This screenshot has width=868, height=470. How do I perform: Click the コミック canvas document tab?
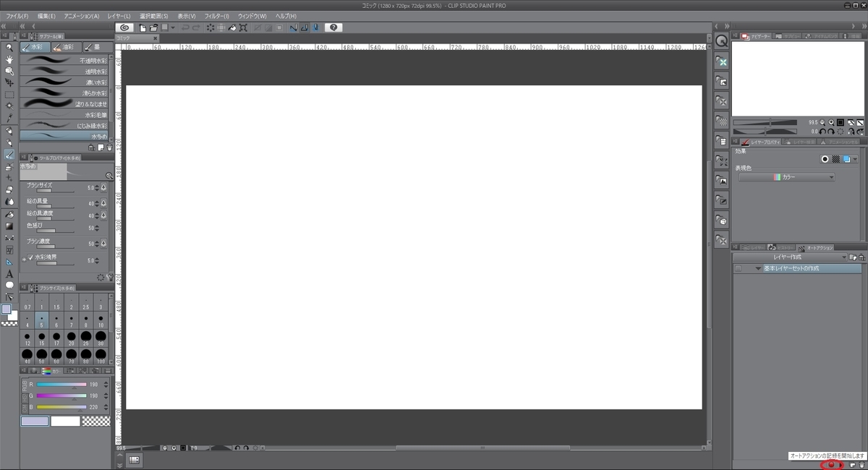click(x=137, y=37)
